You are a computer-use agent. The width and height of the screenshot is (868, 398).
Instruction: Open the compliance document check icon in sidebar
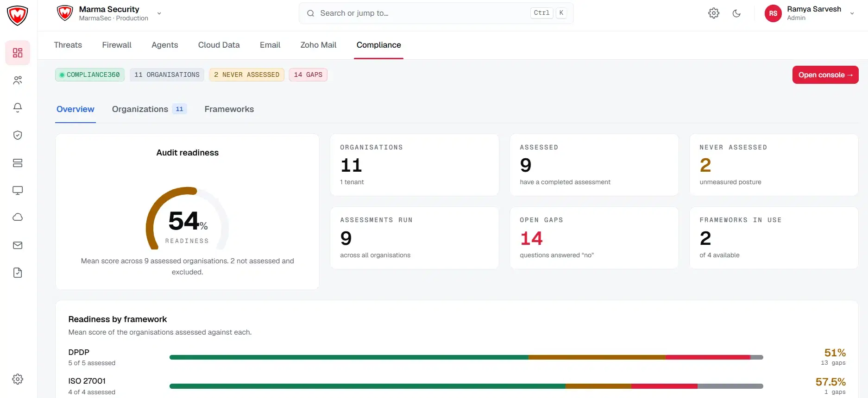pyautogui.click(x=18, y=273)
